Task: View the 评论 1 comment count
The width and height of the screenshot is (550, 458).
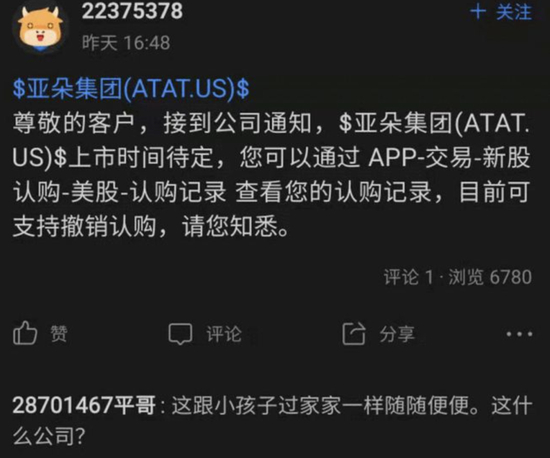Action: [x=408, y=277]
